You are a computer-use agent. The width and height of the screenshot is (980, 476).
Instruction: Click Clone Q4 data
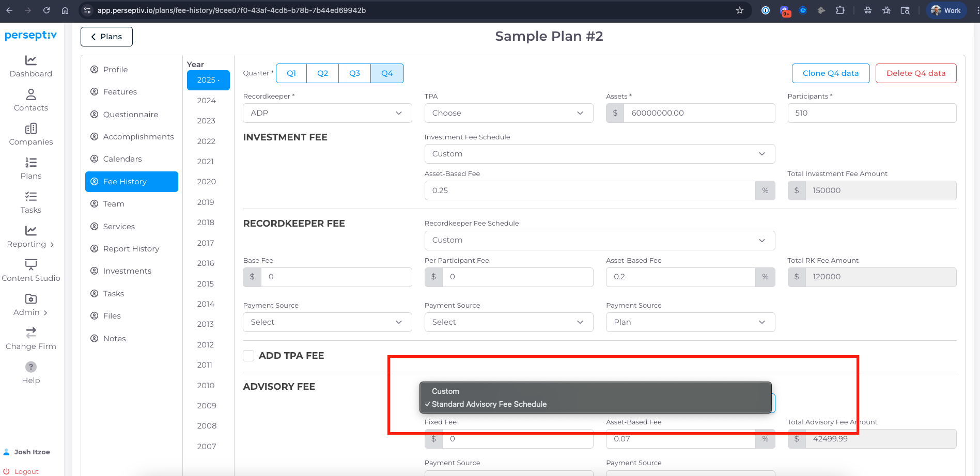pos(831,73)
